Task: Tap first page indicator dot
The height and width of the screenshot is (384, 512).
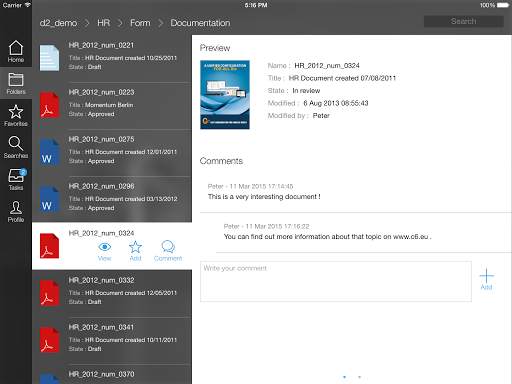Action: [344, 377]
